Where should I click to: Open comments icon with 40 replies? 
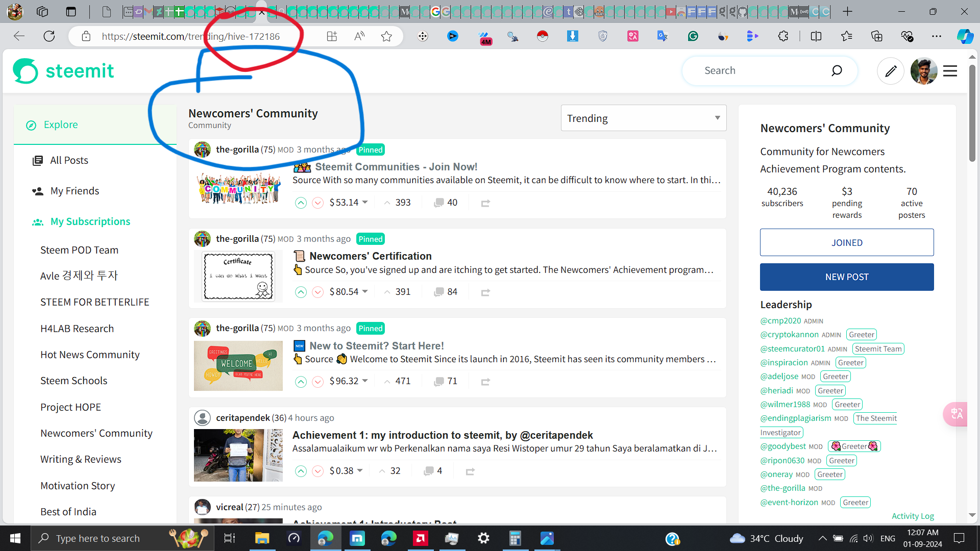[438, 203]
